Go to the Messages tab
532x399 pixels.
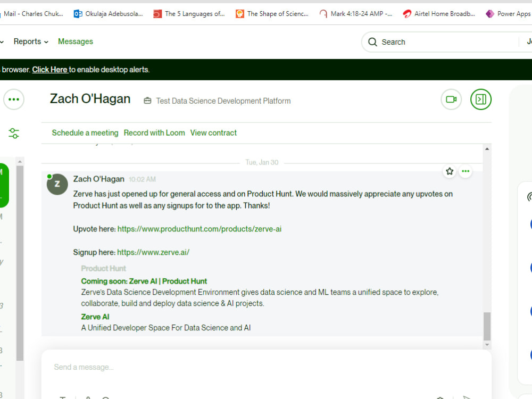pos(76,41)
